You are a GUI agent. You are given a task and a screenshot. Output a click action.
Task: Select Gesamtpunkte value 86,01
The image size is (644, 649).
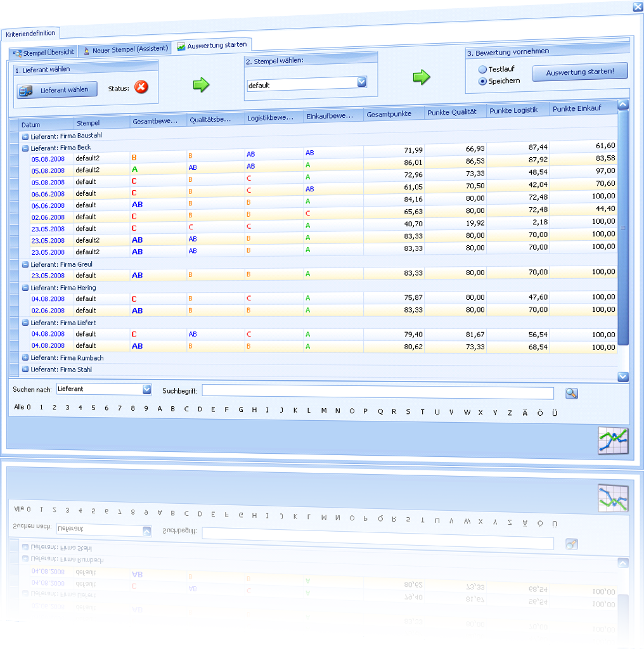[413, 163]
